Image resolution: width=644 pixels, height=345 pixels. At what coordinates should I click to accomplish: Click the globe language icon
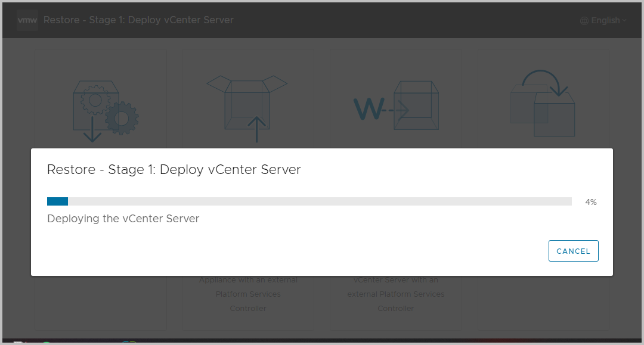(583, 20)
